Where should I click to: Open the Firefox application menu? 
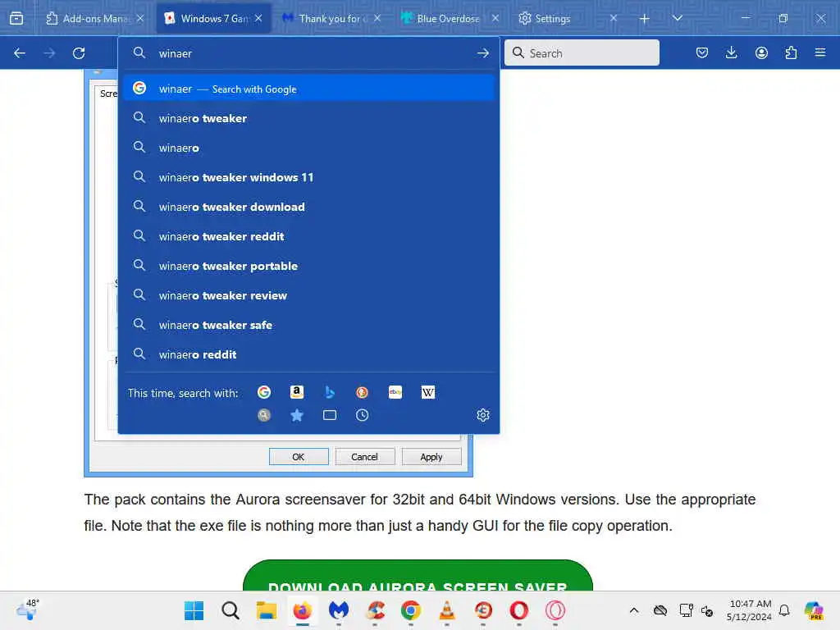[x=820, y=52]
